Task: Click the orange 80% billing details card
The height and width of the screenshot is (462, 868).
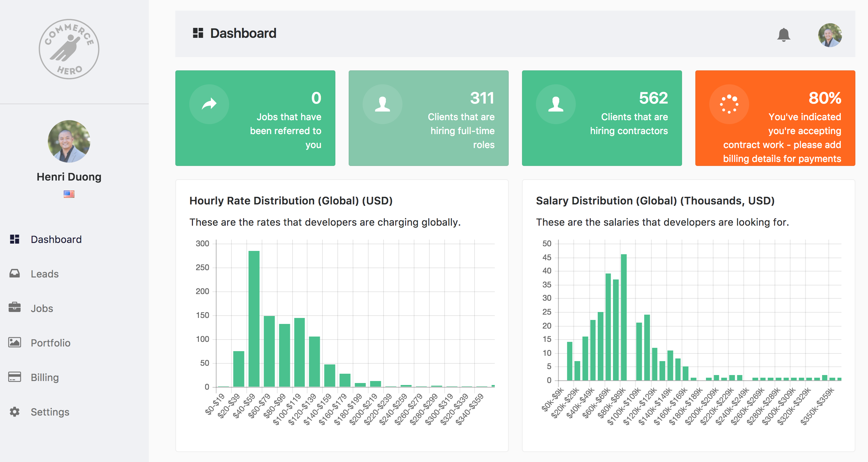Action: 775,118
